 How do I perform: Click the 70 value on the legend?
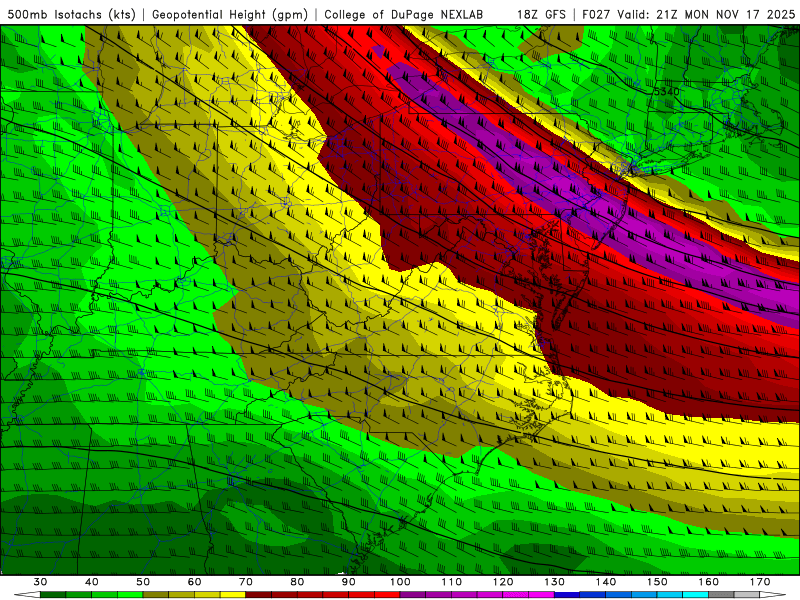coord(246,582)
